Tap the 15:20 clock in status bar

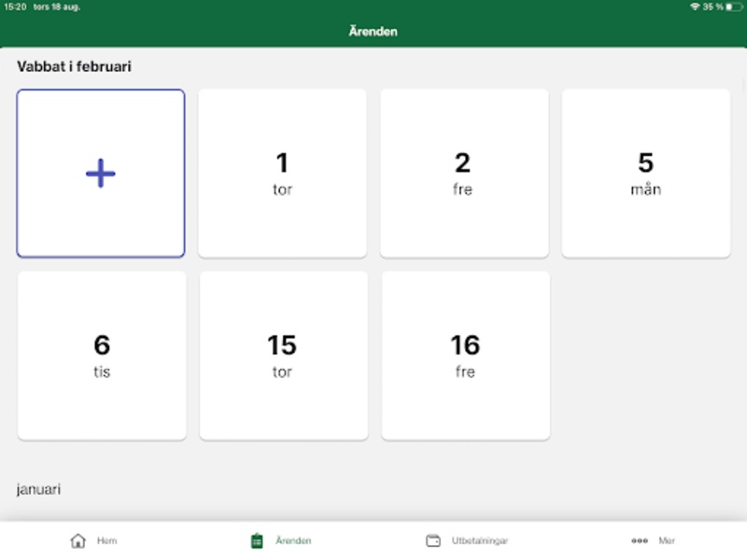pyautogui.click(x=15, y=7)
